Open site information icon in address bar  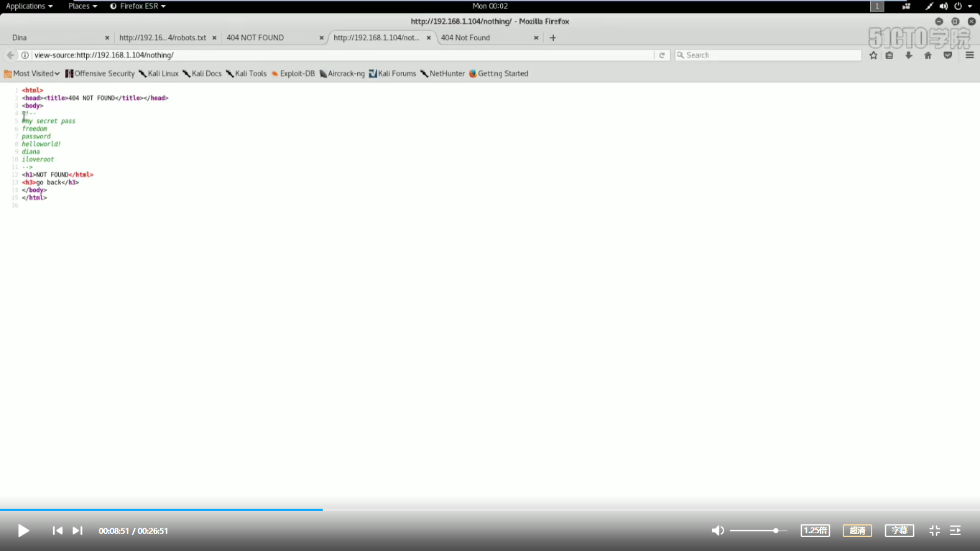24,55
